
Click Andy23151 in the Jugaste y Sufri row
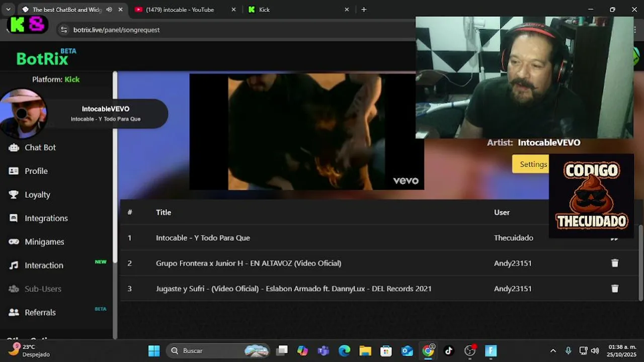coord(513,289)
